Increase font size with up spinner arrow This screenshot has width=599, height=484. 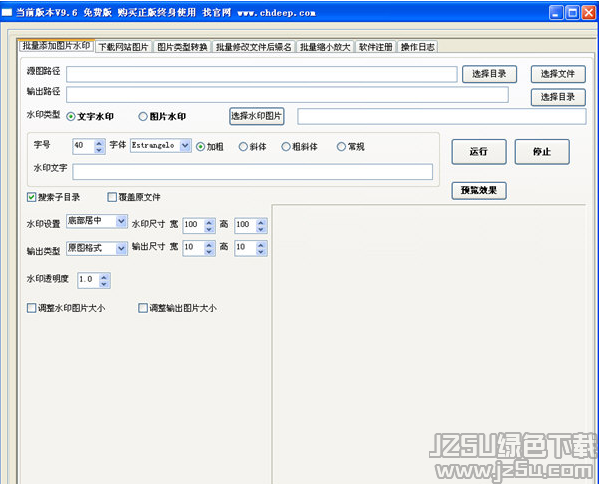[99, 142]
